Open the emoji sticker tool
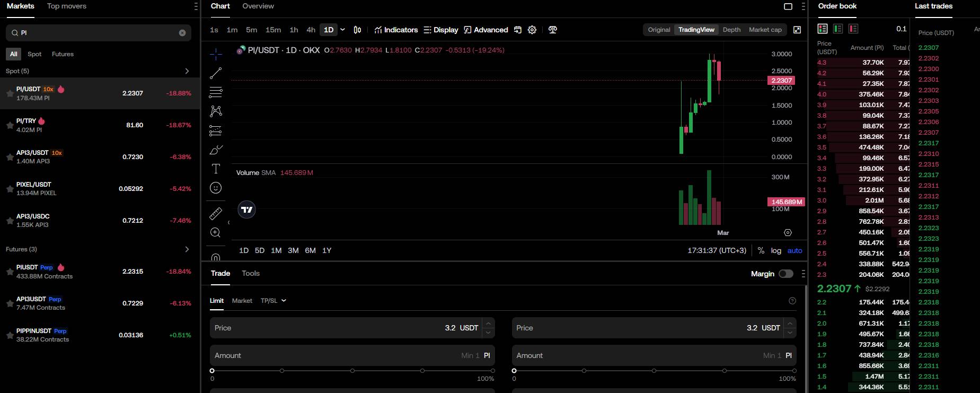This screenshot has width=980, height=393. (x=216, y=188)
